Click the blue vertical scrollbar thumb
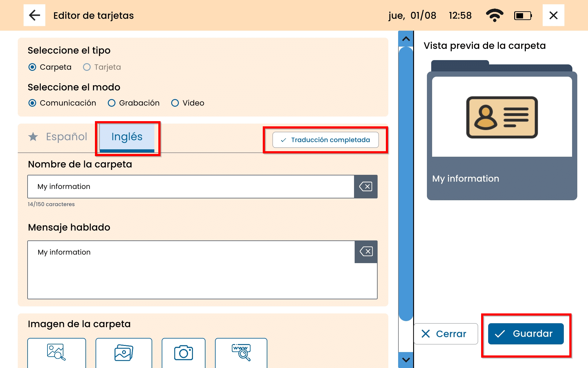Screen dimensions: 588x368 tap(406, 184)
